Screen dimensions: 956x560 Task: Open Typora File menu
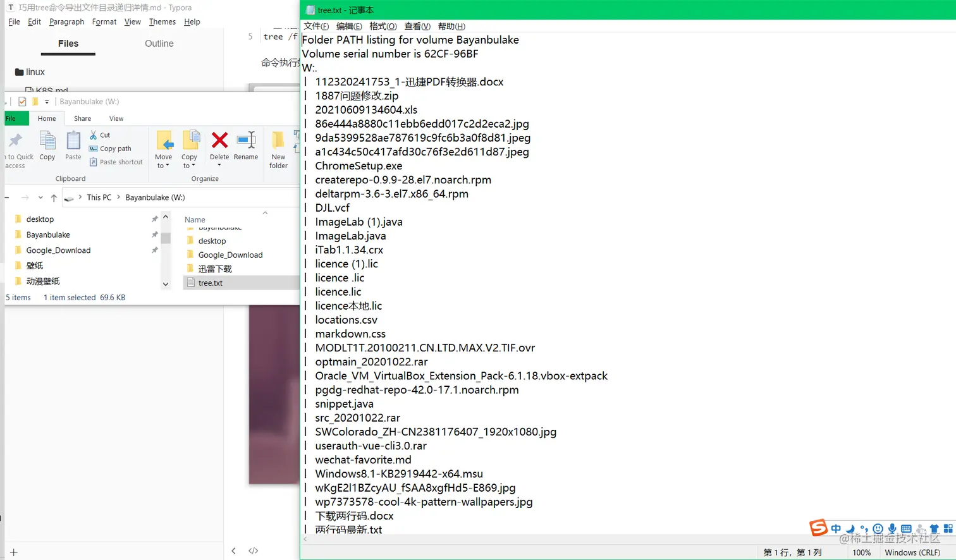click(14, 21)
